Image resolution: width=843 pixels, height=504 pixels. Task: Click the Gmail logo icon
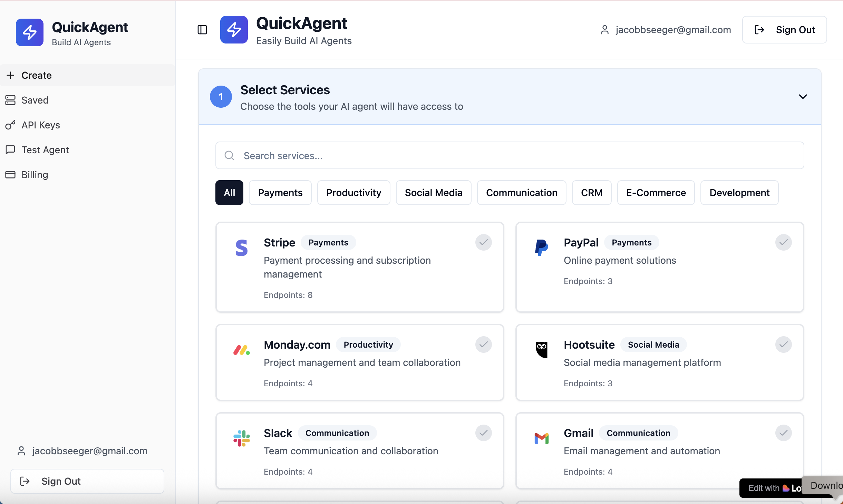point(541,438)
